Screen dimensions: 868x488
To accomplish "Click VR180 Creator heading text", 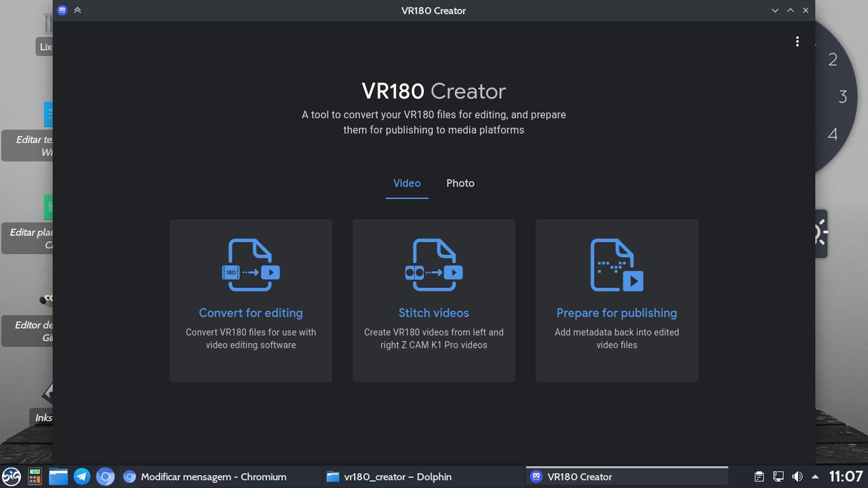I will point(434,91).
